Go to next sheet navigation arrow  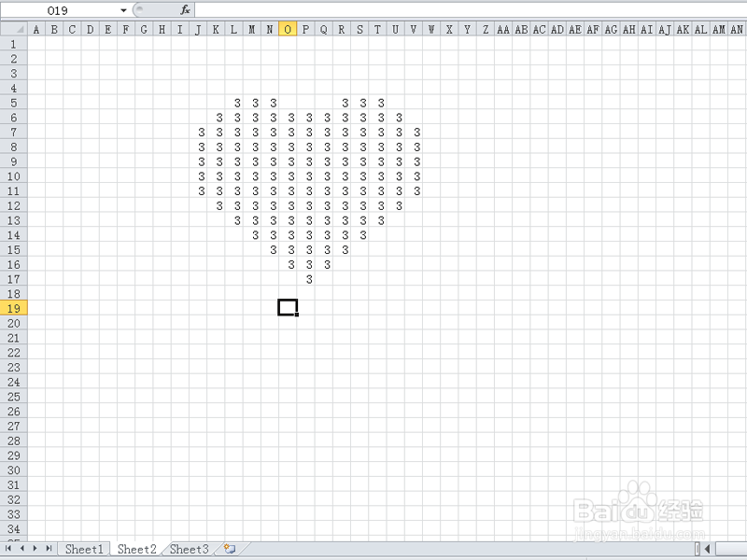pos(35,549)
